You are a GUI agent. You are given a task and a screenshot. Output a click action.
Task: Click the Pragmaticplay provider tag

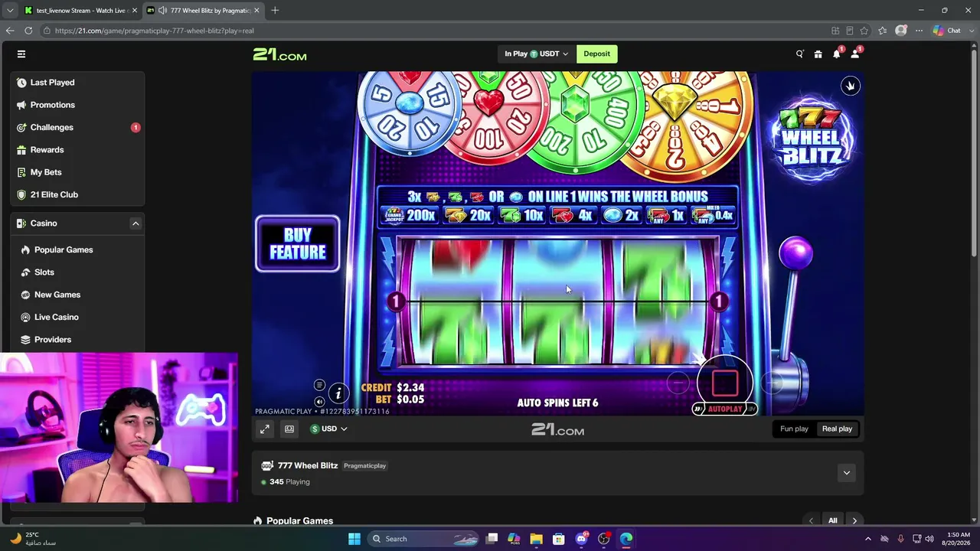pyautogui.click(x=364, y=465)
